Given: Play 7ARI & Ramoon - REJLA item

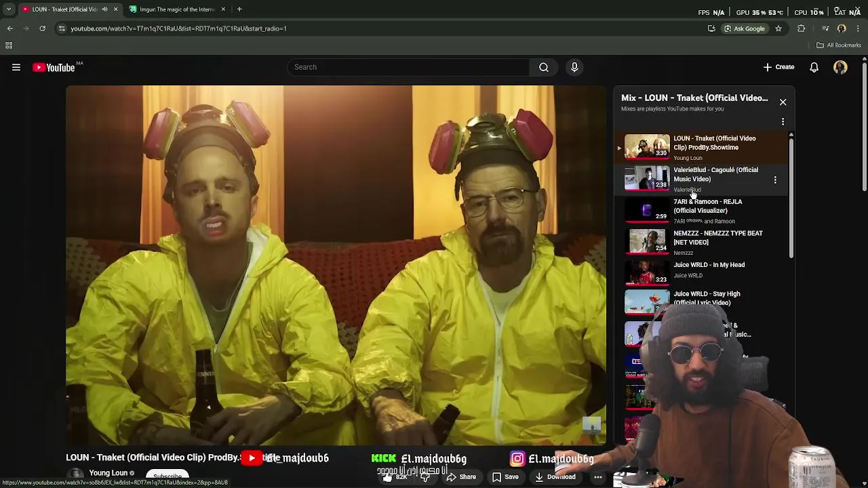Looking at the screenshot, I should click(702, 210).
